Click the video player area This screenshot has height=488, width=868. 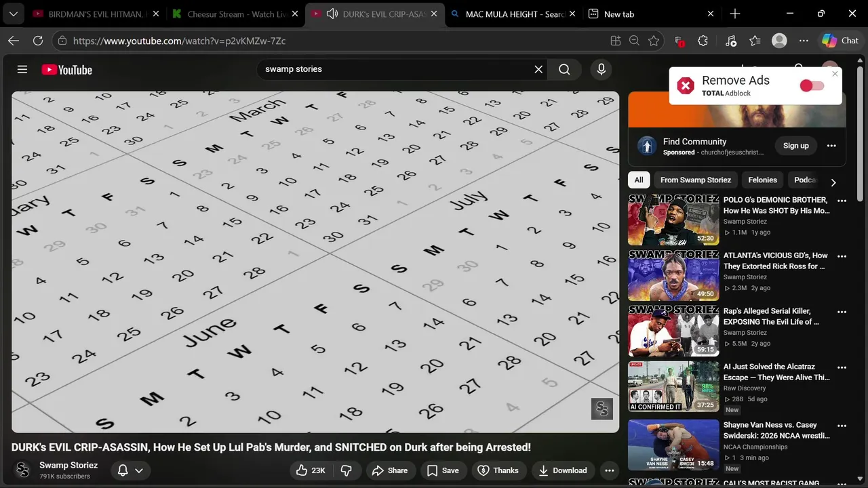point(315,262)
